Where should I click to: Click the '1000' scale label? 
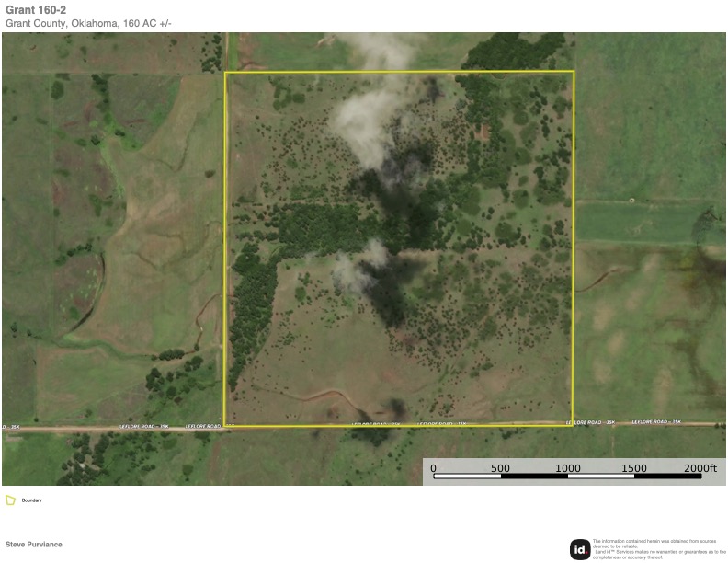click(567, 468)
